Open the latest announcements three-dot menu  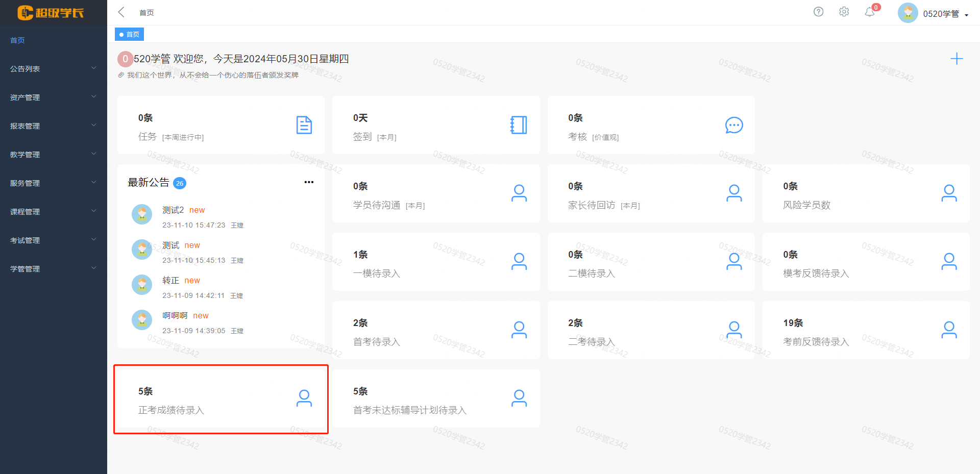309,182
